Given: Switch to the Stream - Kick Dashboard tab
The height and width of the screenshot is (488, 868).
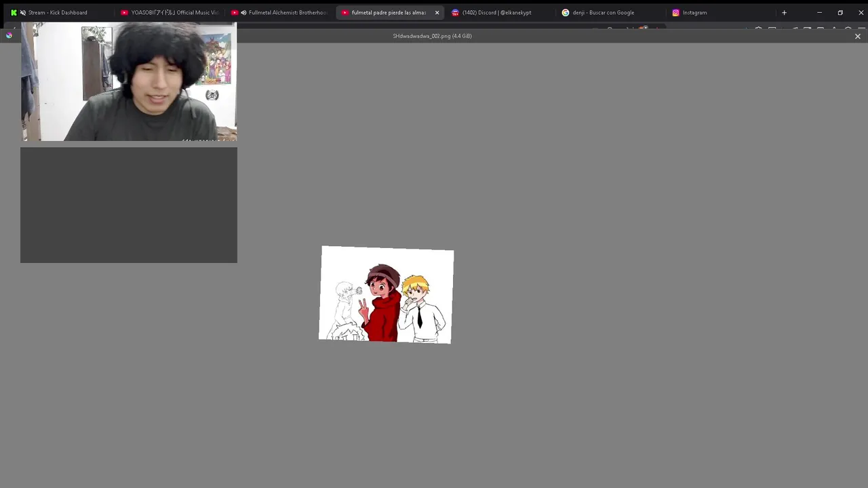Looking at the screenshot, I should coord(58,12).
